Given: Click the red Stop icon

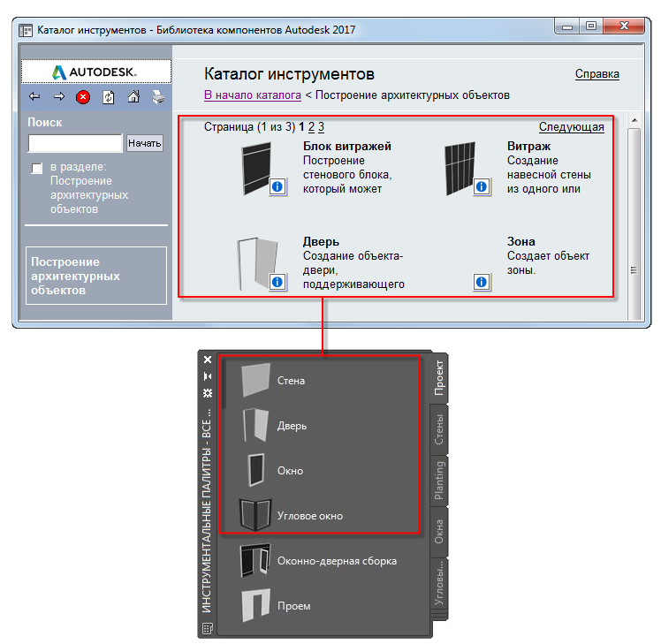Looking at the screenshot, I should (83, 97).
